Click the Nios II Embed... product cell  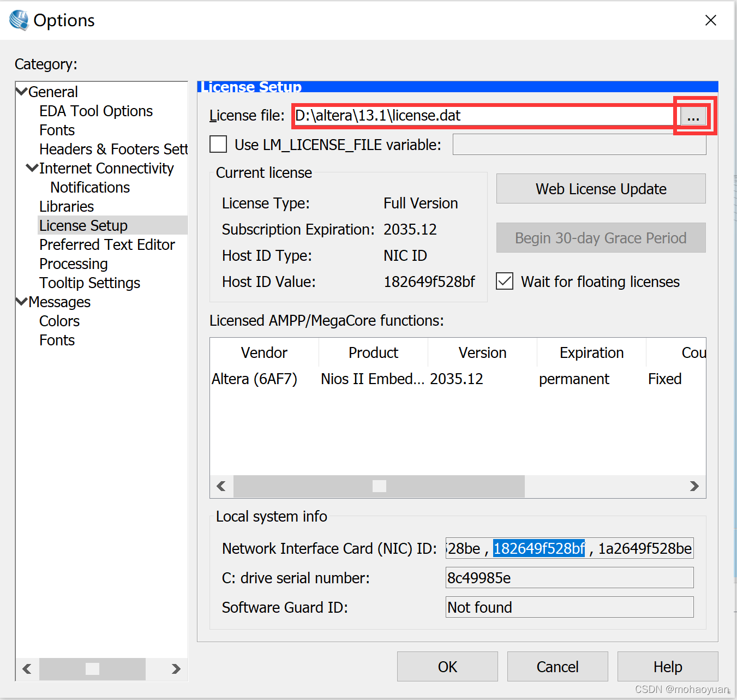pyautogui.click(x=373, y=379)
